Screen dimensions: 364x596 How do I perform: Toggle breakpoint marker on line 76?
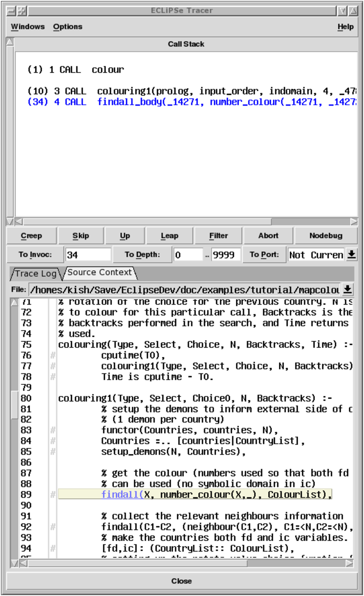[53, 355]
